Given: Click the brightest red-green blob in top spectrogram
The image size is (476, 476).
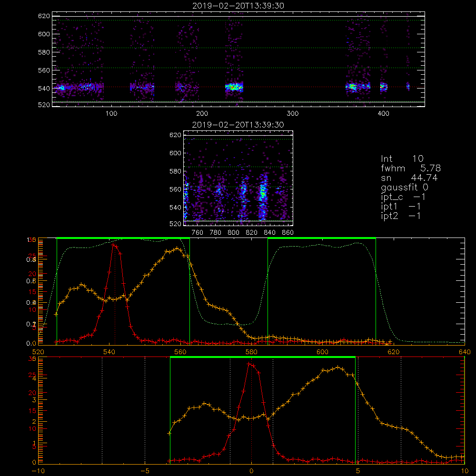Looking at the screenshot, I should (234, 88).
